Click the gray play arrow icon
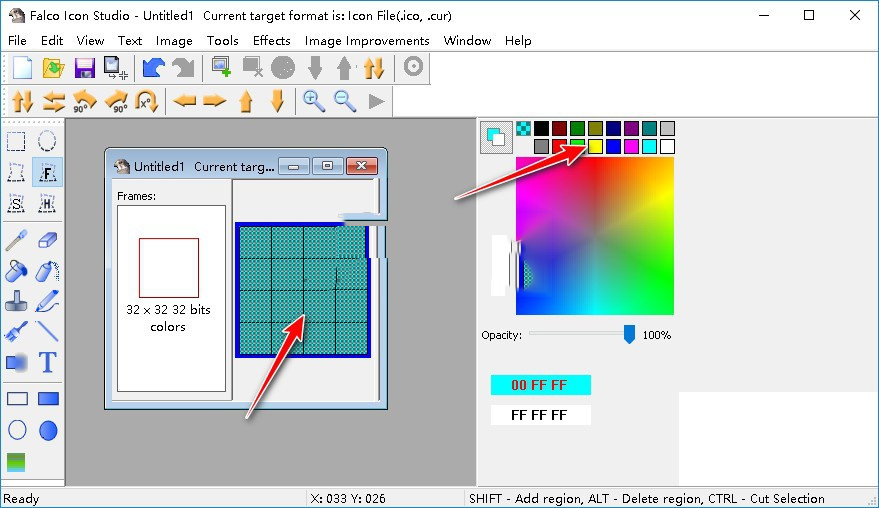The height and width of the screenshot is (508, 879). (x=376, y=101)
